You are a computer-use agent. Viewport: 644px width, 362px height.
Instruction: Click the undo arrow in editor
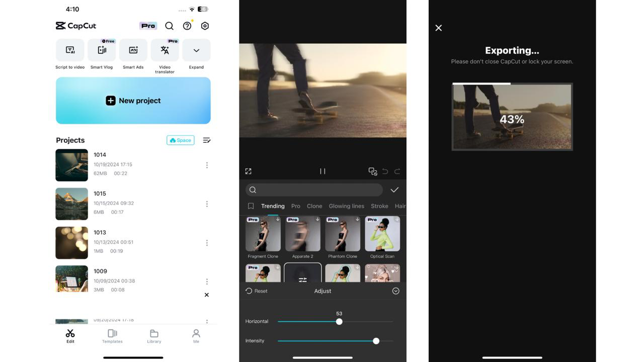pyautogui.click(x=385, y=171)
